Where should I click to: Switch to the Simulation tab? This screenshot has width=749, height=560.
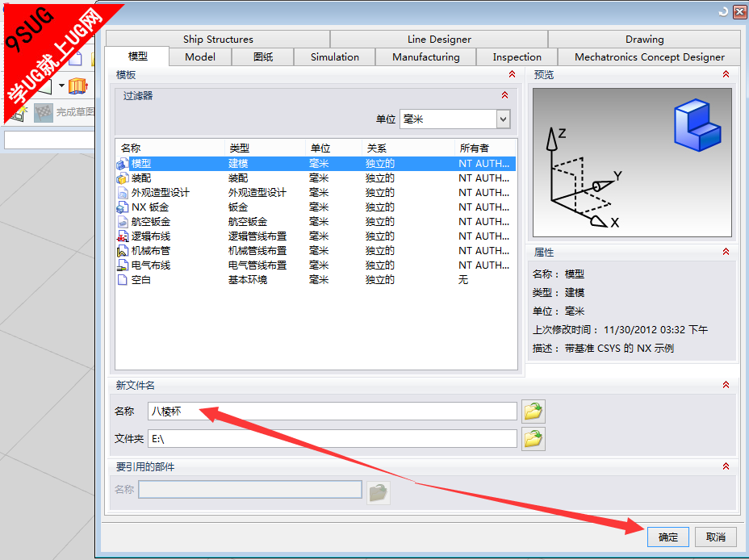[x=334, y=56]
